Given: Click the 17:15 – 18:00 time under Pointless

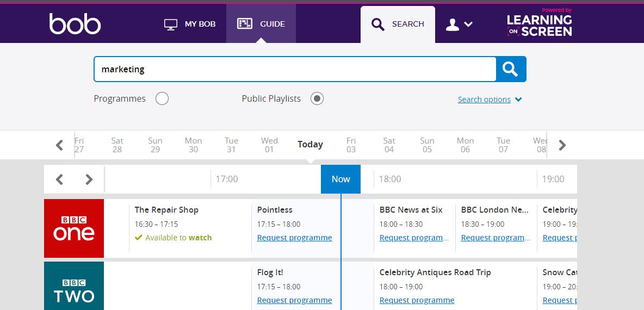Looking at the screenshot, I should (x=278, y=224).
